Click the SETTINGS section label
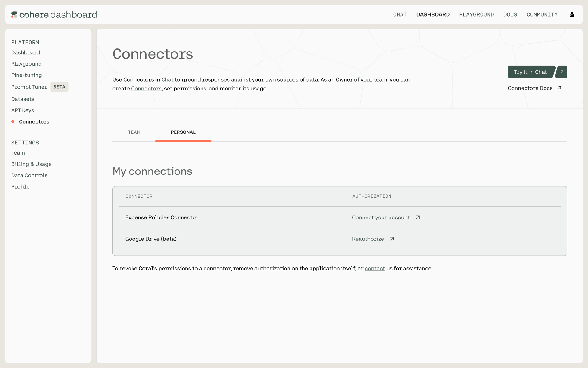Image resolution: width=588 pixels, height=368 pixels. click(x=25, y=143)
